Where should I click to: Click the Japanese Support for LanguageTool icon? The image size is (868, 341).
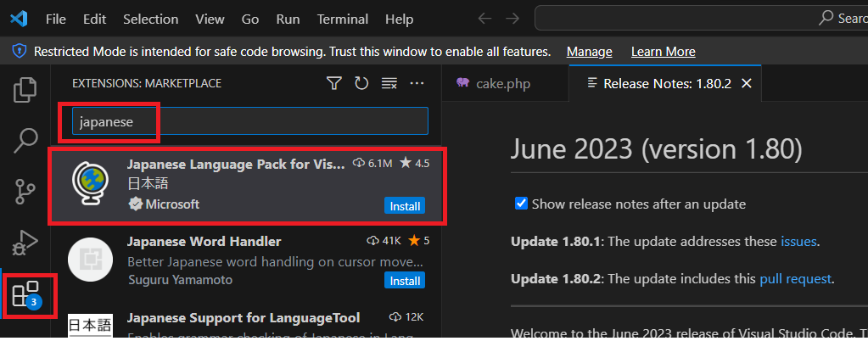click(90, 326)
